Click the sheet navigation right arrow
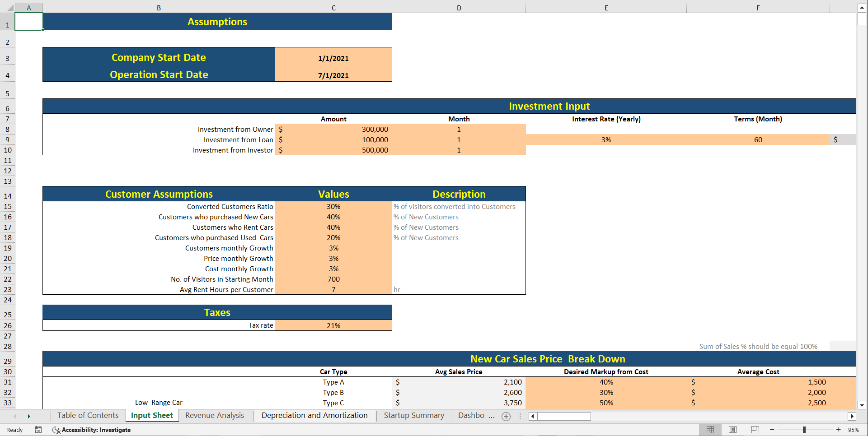The image size is (868, 436). point(29,416)
